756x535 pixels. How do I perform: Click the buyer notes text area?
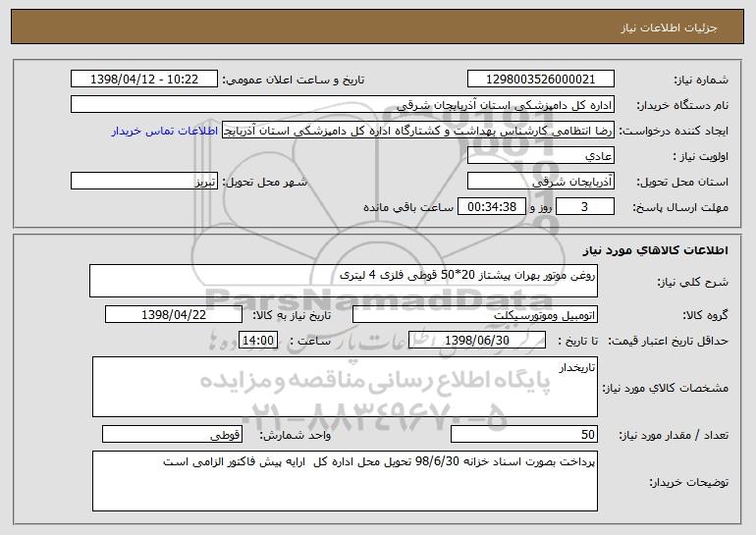(345, 481)
